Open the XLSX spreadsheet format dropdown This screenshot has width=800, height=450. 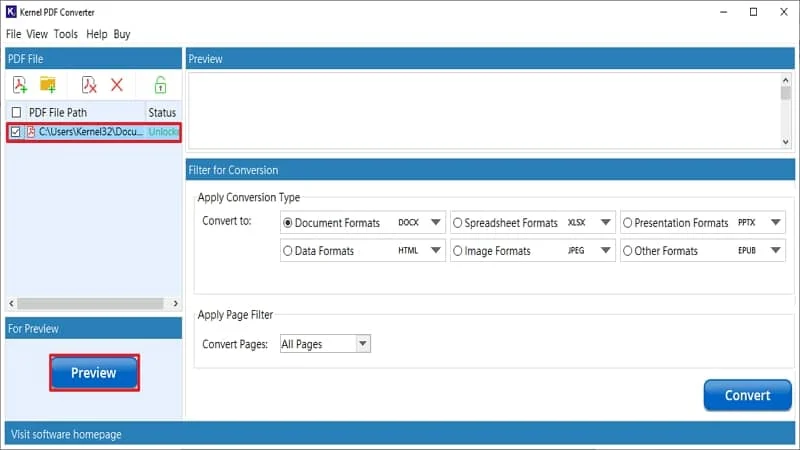click(x=606, y=222)
